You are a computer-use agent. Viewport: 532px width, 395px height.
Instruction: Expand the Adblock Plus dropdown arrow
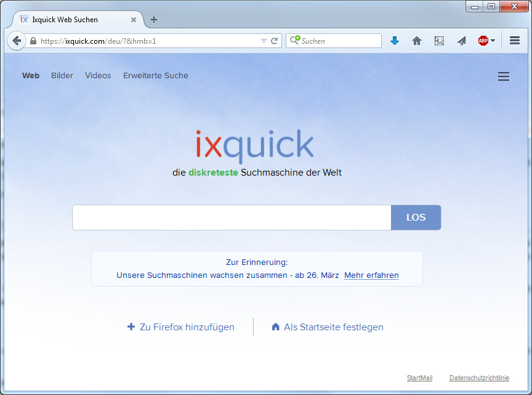click(x=493, y=41)
